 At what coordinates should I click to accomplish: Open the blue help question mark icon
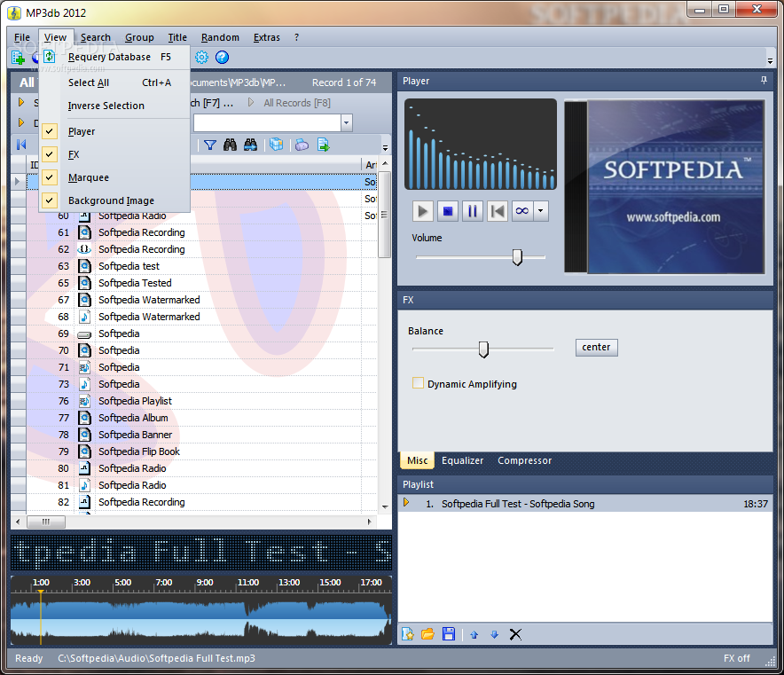(222, 57)
